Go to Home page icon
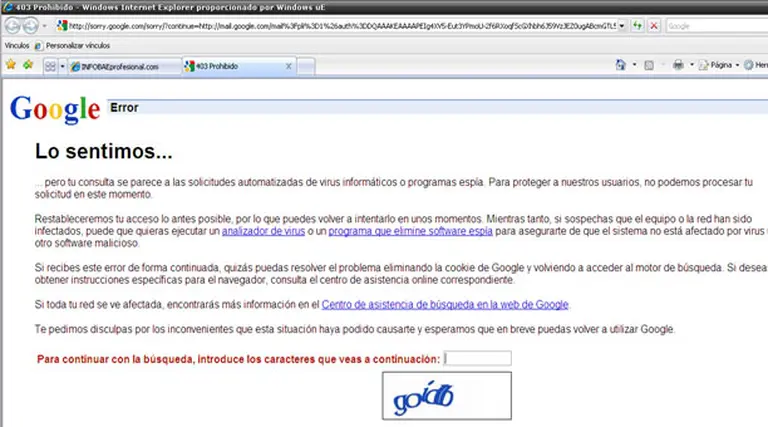 621,65
